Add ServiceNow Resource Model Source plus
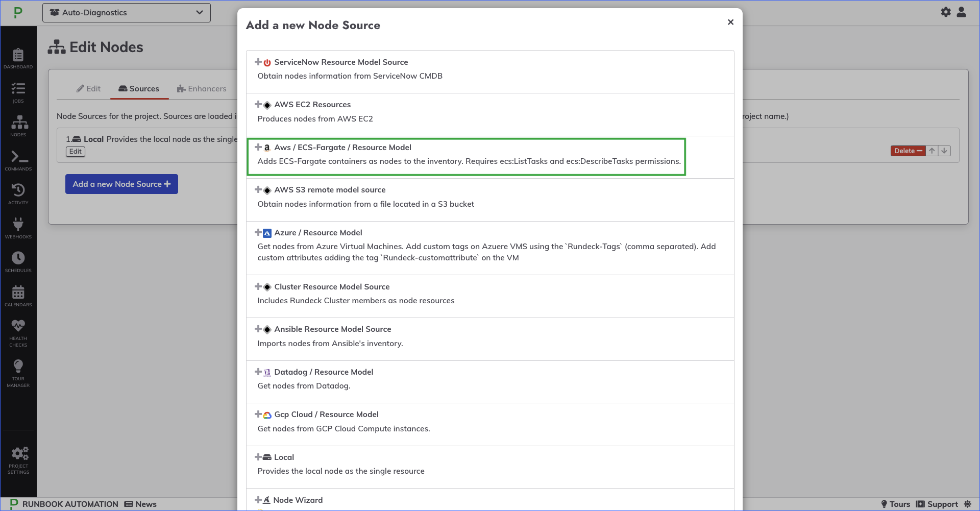980x511 pixels. click(258, 62)
